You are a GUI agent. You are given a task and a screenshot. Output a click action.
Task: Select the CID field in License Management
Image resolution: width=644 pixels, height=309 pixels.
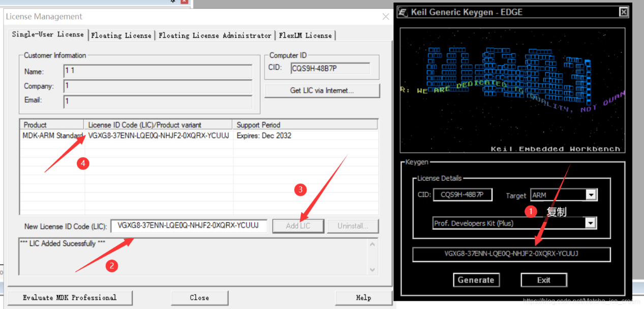pyautogui.click(x=330, y=69)
